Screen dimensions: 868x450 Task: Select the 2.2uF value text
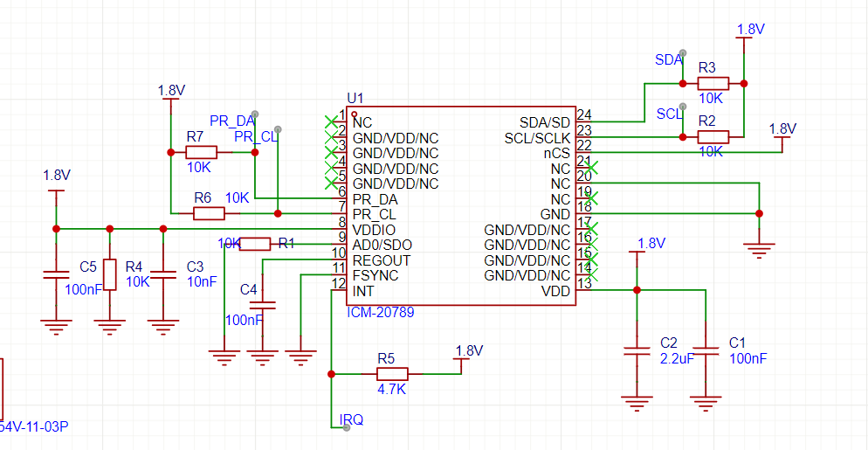[677, 358]
